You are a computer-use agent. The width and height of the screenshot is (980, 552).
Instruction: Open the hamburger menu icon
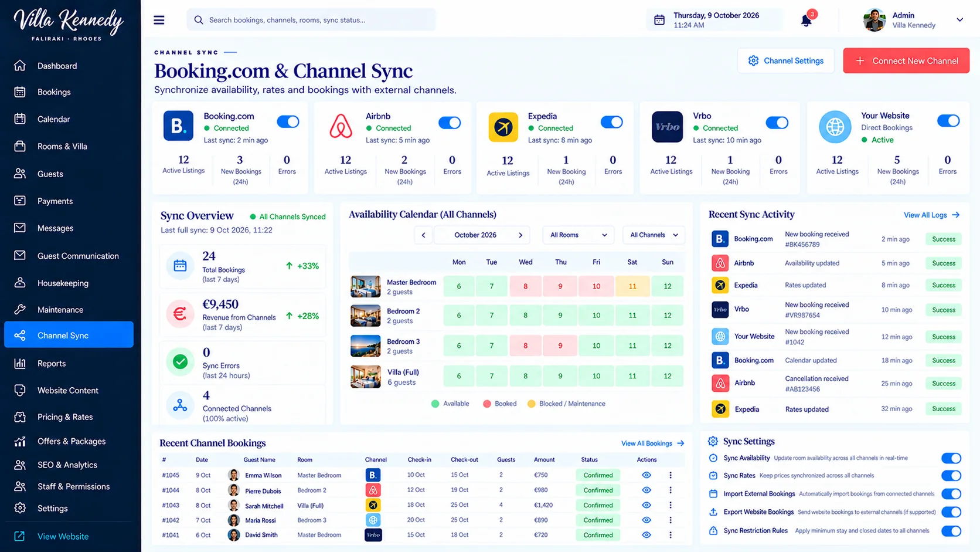click(159, 20)
